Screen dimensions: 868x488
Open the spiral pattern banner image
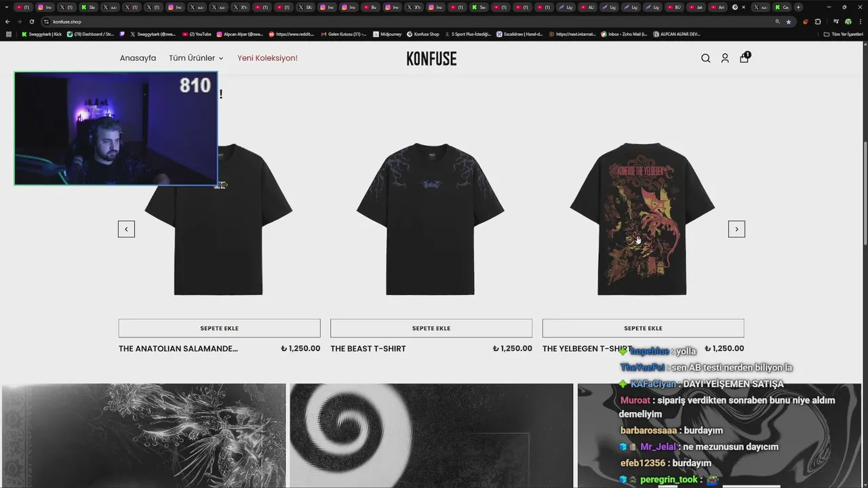[431, 436]
